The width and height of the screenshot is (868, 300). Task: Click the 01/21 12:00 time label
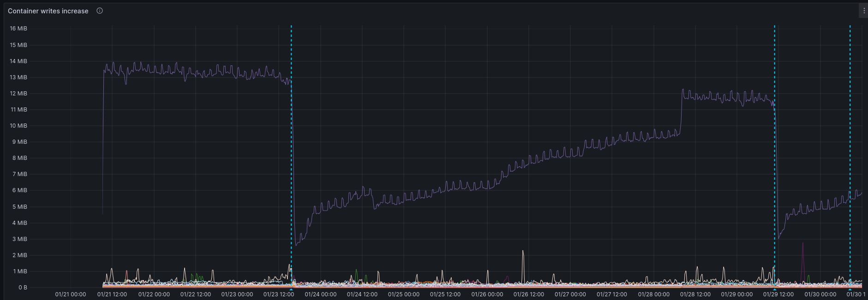coord(112,294)
